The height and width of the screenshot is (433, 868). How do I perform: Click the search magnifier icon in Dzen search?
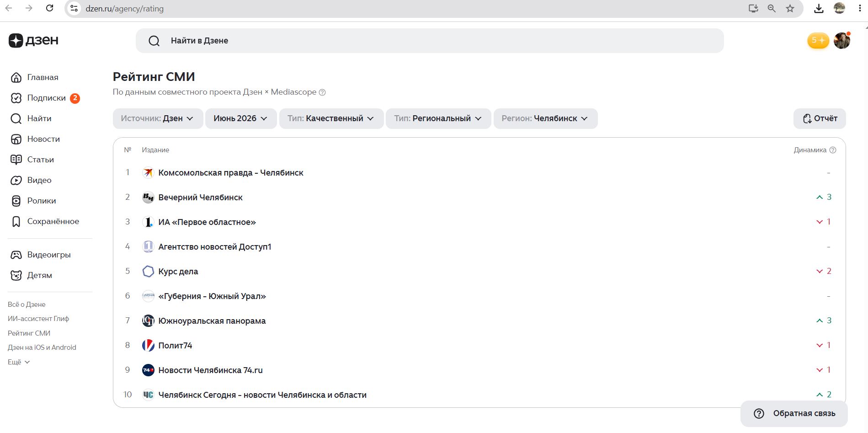click(154, 41)
